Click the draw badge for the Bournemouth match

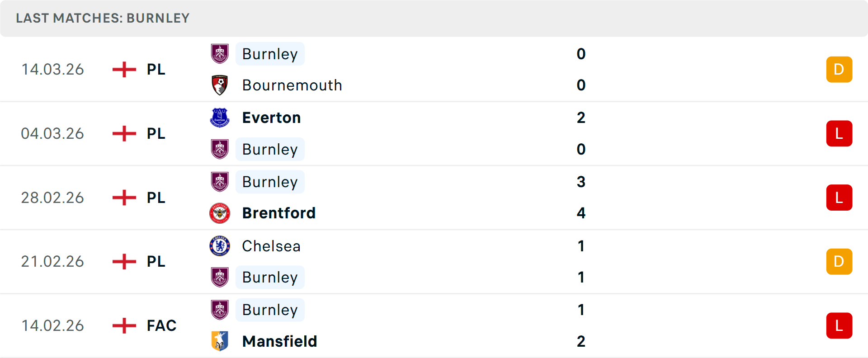(839, 69)
